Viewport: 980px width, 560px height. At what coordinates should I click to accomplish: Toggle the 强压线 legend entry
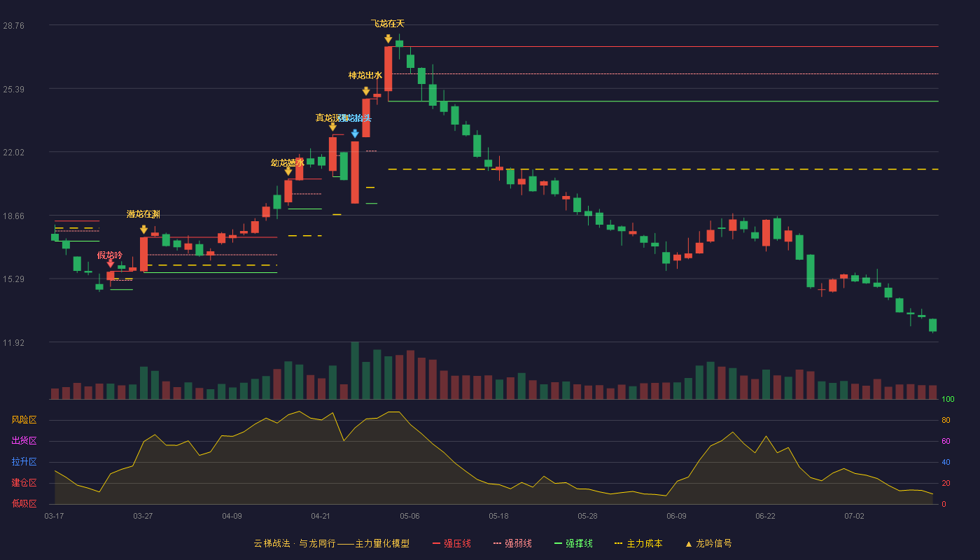click(x=451, y=543)
